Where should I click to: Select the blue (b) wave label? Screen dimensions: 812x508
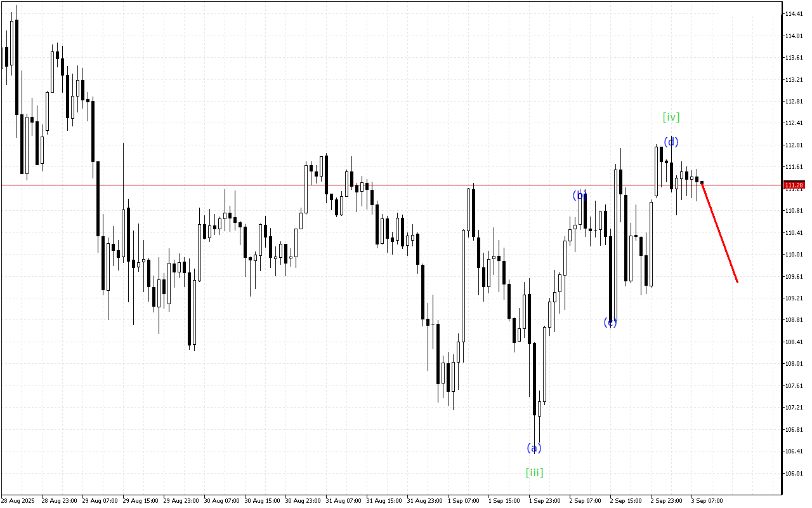point(580,195)
